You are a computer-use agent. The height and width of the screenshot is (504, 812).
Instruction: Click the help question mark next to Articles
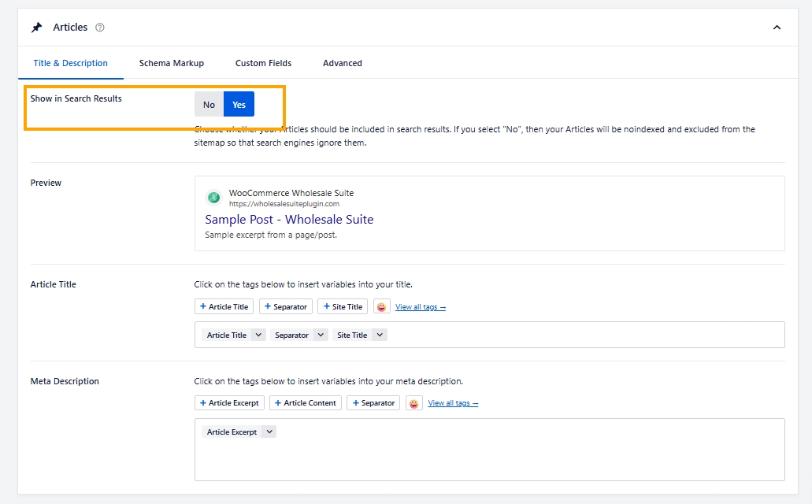(x=100, y=28)
